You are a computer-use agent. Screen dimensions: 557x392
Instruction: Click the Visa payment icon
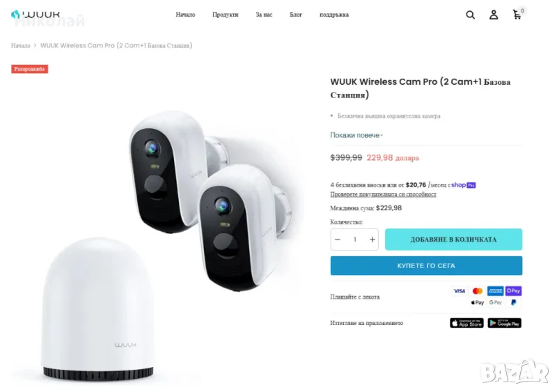tap(460, 291)
